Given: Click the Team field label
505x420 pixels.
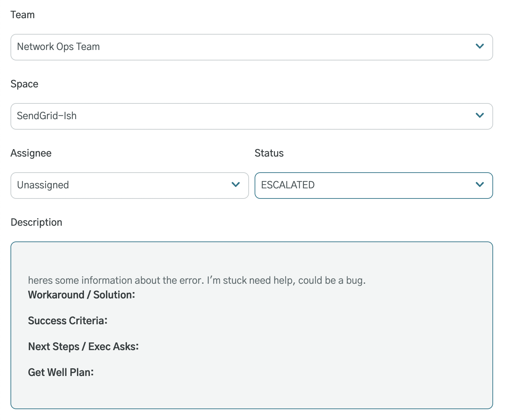Looking at the screenshot, I should click(x=22, y=15).
